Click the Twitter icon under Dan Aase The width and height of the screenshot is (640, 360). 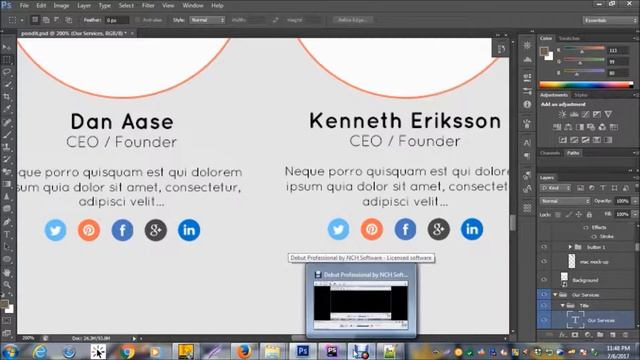pyautogui.click(x=56, y=230)
